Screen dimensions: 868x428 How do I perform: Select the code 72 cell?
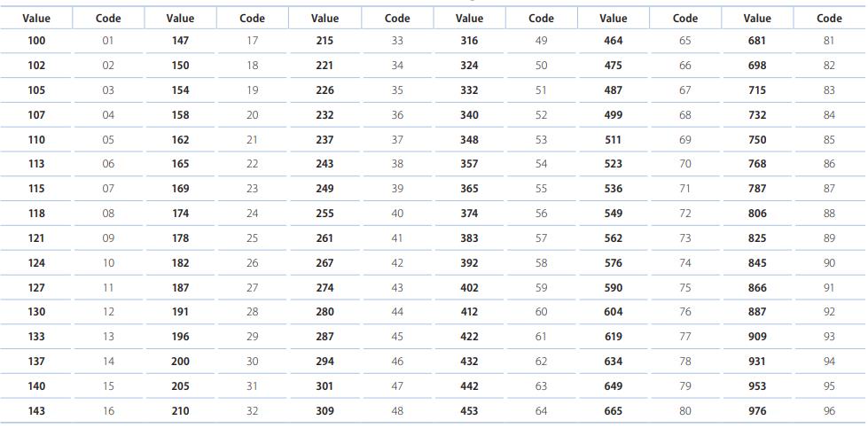coord(685,214)
